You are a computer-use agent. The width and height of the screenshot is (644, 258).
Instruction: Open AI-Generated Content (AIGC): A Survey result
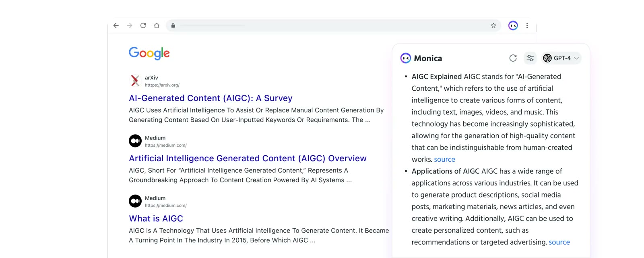211,98
